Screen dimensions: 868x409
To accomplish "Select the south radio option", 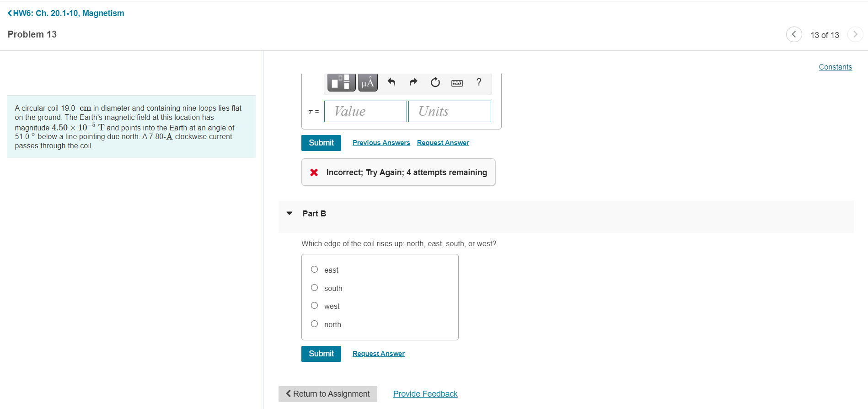I will (314, 288).
